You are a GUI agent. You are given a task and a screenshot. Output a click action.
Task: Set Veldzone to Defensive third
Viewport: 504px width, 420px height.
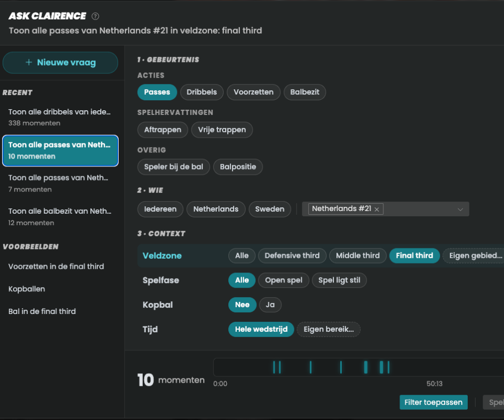click(x=292, y=256)
